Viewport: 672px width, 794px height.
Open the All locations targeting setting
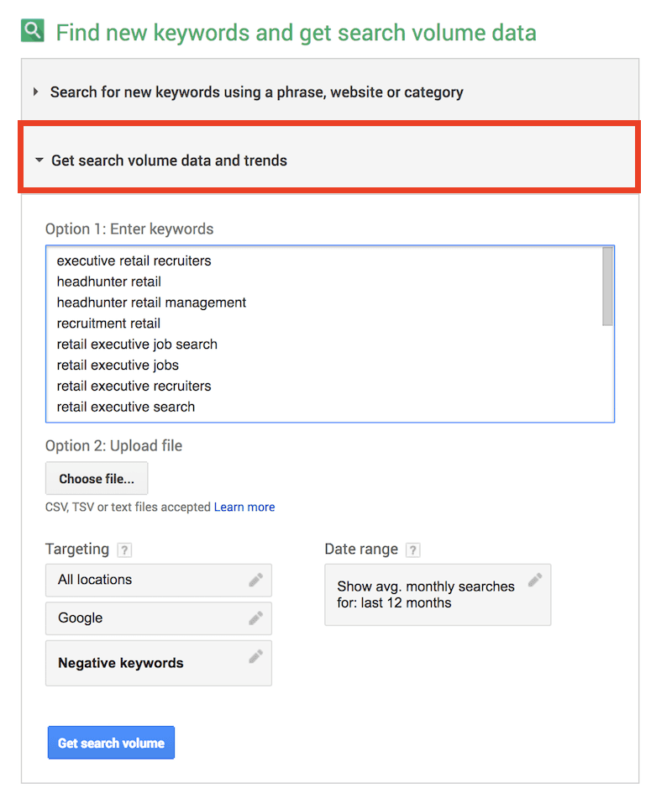(143, 580)
